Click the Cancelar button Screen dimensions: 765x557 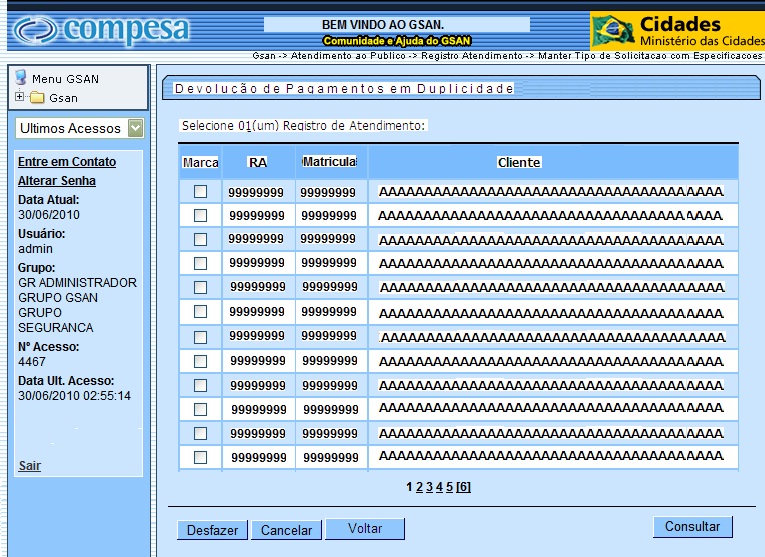click(286, 530)
